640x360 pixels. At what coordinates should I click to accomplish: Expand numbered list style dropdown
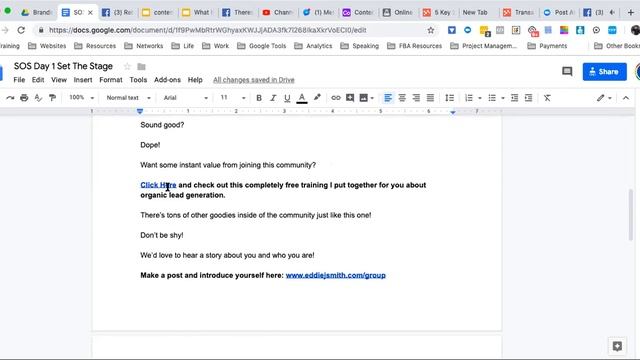[x=480, y=98]
